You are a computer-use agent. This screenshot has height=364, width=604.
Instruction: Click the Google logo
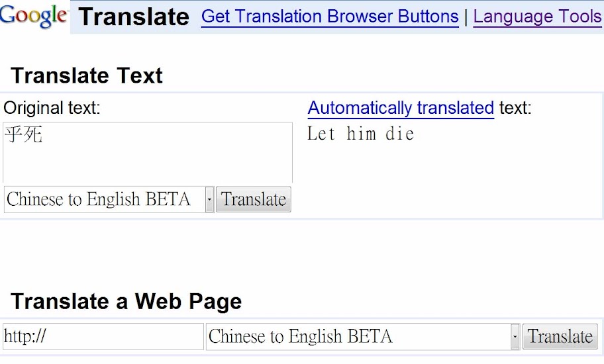tap(34, 15)
